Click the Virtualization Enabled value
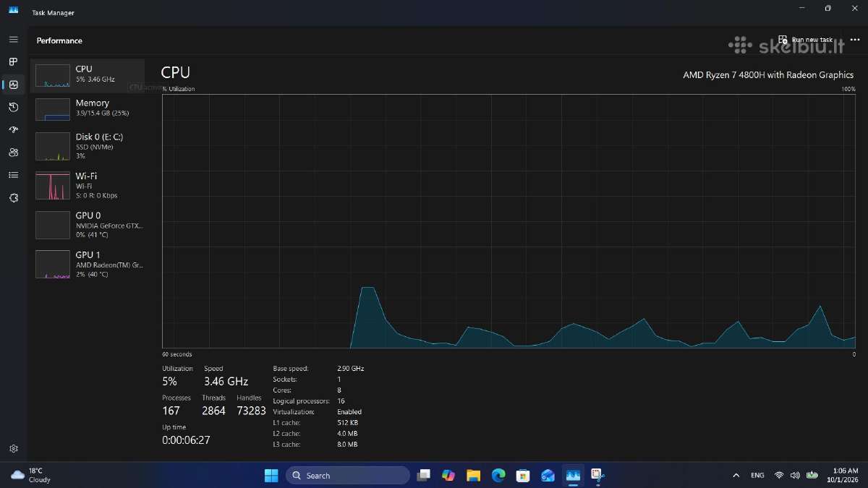The width and height of the screenshot is (868, 488). [x=349, y=412]
